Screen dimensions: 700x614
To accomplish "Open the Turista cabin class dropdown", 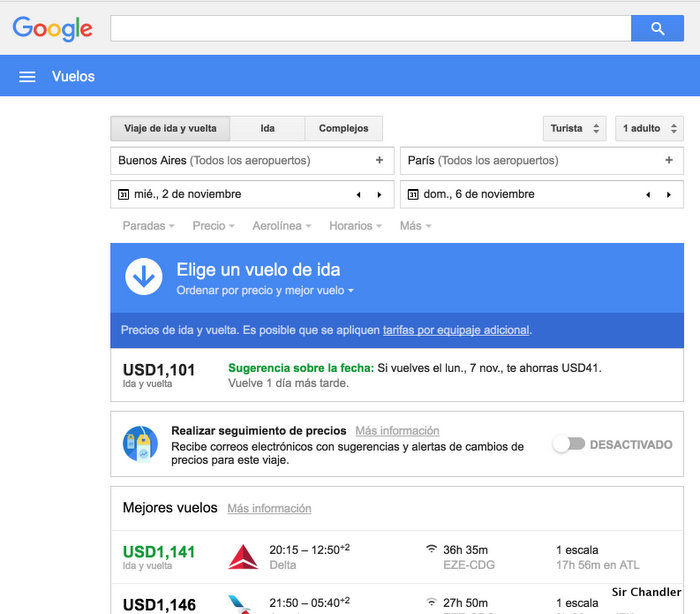I will [575, 129].
